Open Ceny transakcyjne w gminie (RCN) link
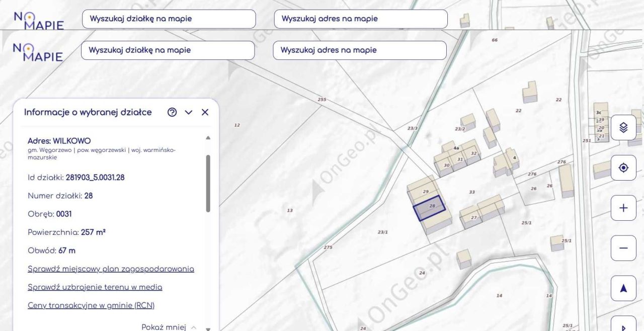644x331 pixels. pyautogui.click(x=91, y=305)
